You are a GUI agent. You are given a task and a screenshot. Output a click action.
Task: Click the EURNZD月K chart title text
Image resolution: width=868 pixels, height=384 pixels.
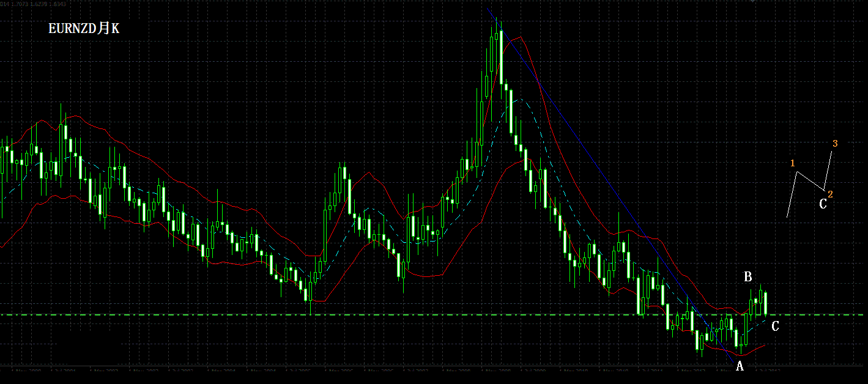84,29
